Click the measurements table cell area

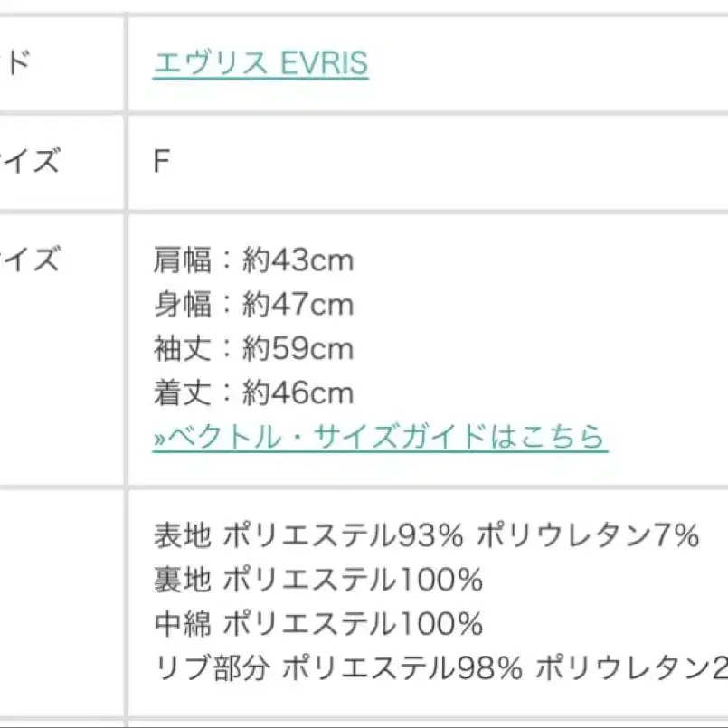tap(425, 348)
